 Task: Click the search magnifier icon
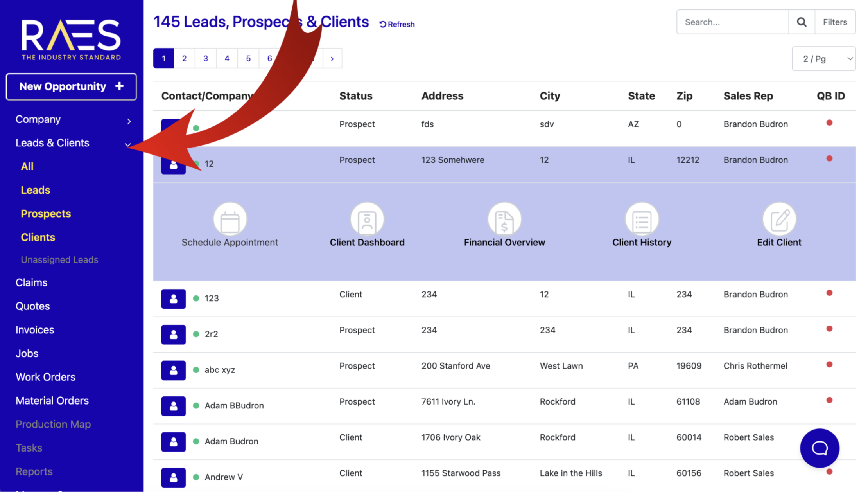coord(801,22)
